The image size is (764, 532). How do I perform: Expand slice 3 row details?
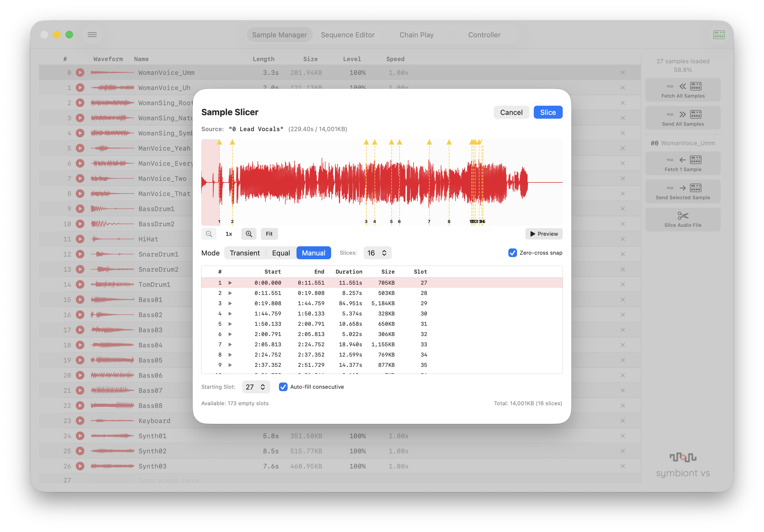point(230,303)
